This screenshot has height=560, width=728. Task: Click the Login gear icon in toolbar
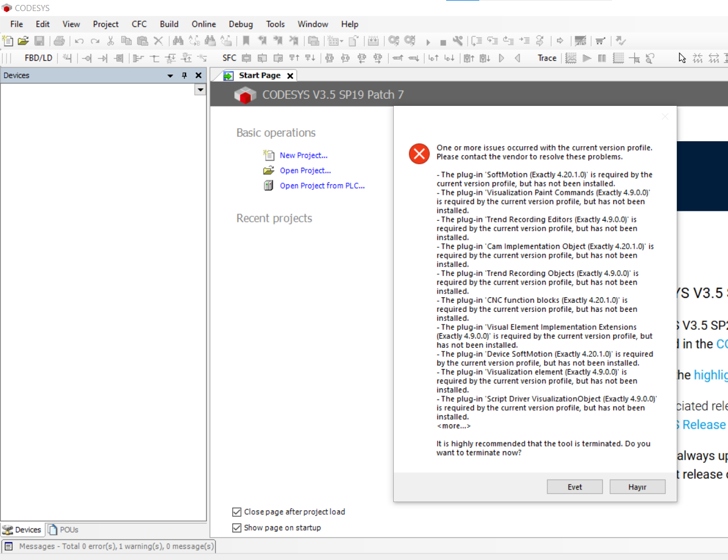394,41
